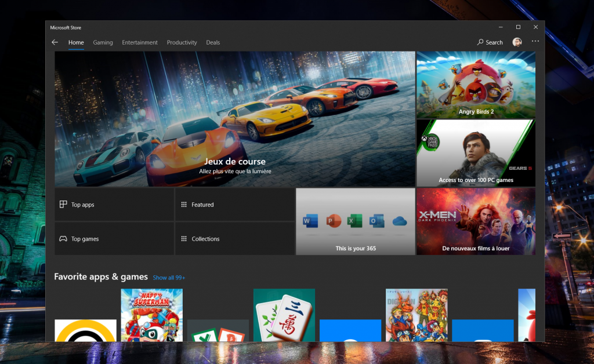Image resolution: width=594 pixels, height=364 pixels.
Task: Switch to the Entertainment tab
Action: click(x=140, y=42)
